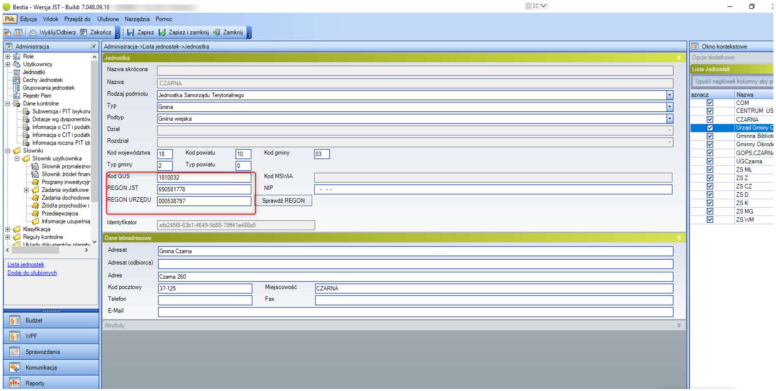Click the Zapisz i zamknij toolbar icon
This screenshot has height=391, width=776.
point(161,33)
